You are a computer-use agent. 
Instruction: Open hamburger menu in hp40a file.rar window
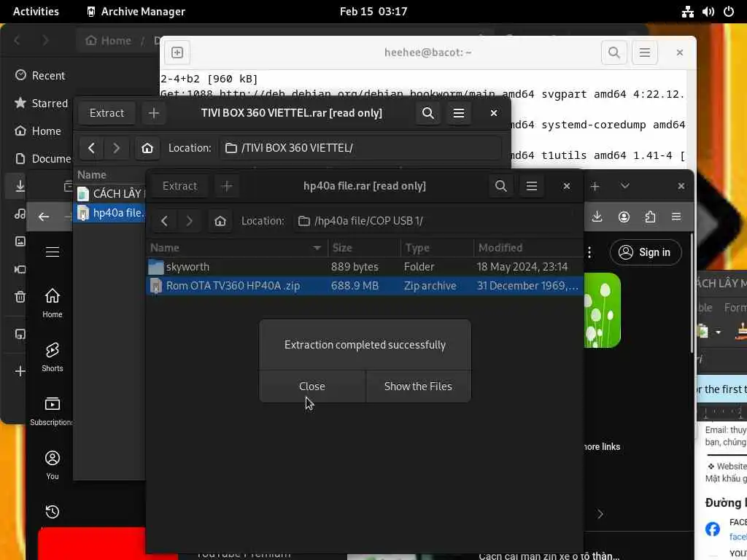point(532,186)
